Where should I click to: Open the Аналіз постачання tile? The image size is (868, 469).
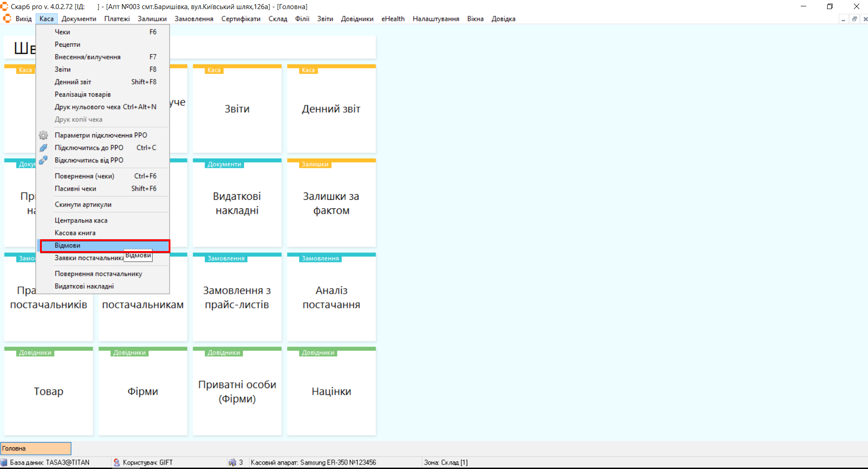point(331,297)
